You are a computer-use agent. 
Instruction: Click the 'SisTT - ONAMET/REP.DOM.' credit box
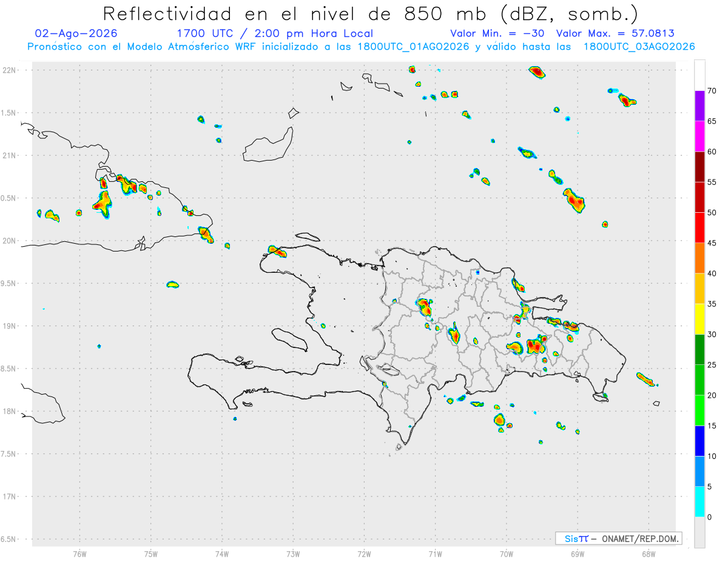pyautogui.click(x=619, y=538)
